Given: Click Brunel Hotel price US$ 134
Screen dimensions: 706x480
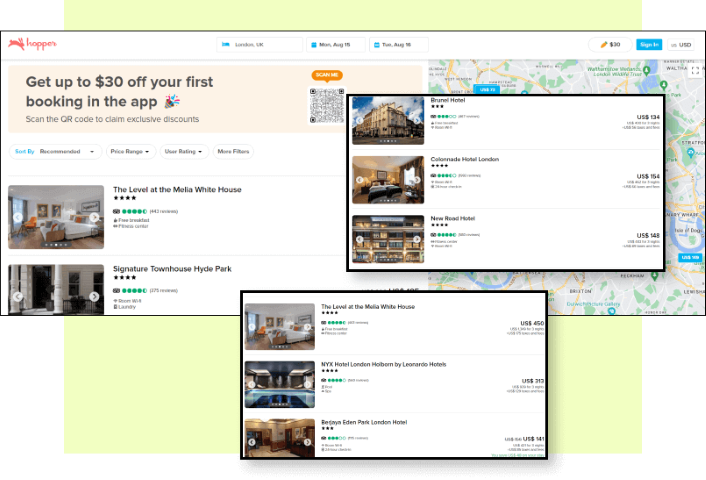Looking at the screenshot, I should [x=648, y=117].
